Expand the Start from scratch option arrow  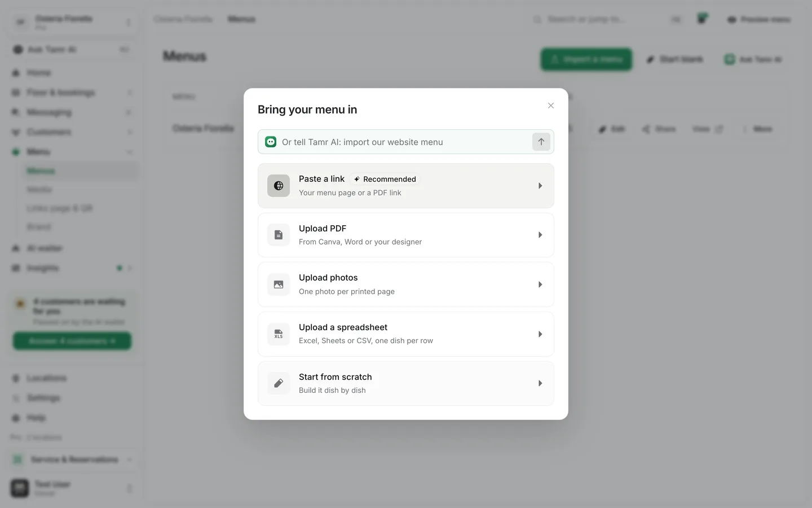click(540, 383)
